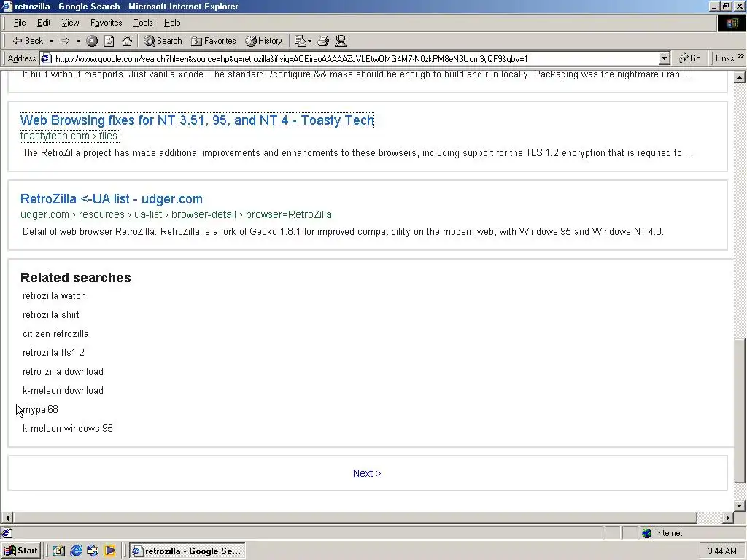Open Web Browsing fixes Toasty Tech result
The height and width of the screenshot is (560, 747).
197,120
